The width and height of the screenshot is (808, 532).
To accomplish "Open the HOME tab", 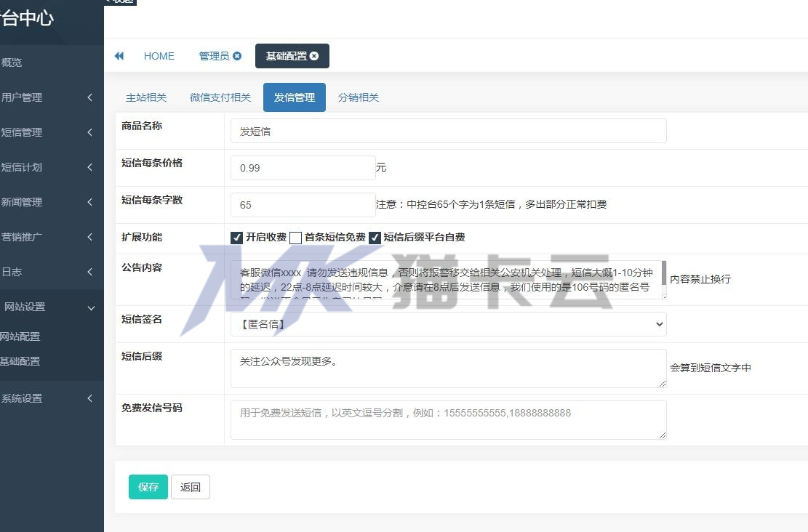I will point(159,56).
